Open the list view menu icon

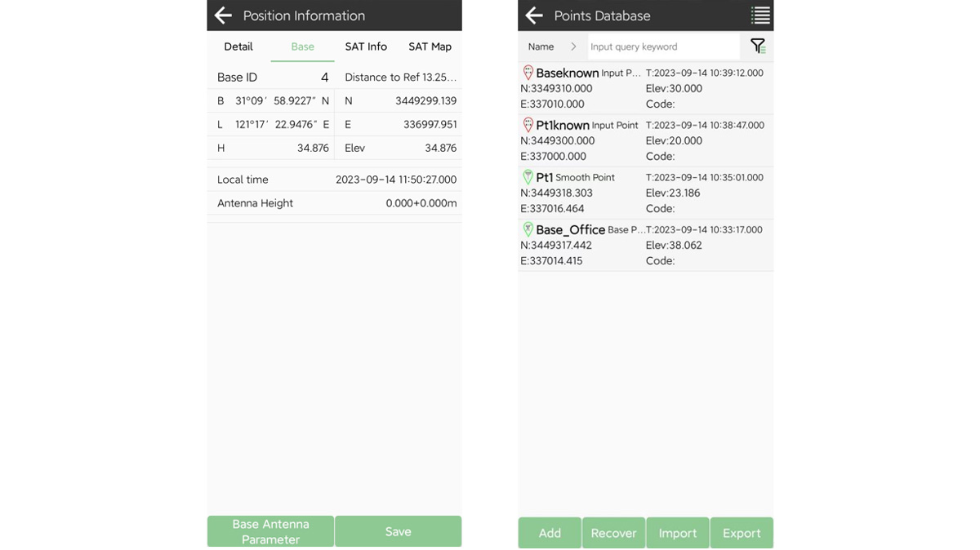pos(759,16)
